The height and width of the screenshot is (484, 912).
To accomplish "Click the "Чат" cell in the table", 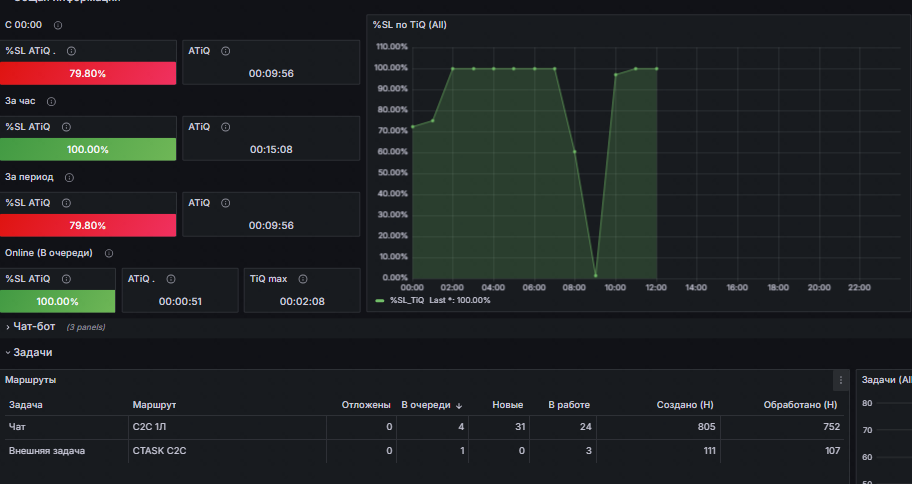I will tap(17, 427).
